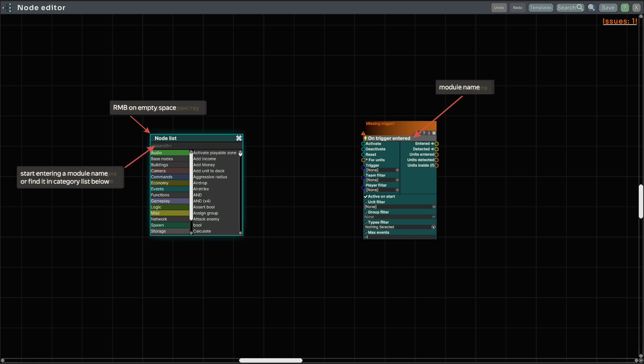Click the Templates button
Viewport: 644px width, 364px height.
click(x=541, y=7)
